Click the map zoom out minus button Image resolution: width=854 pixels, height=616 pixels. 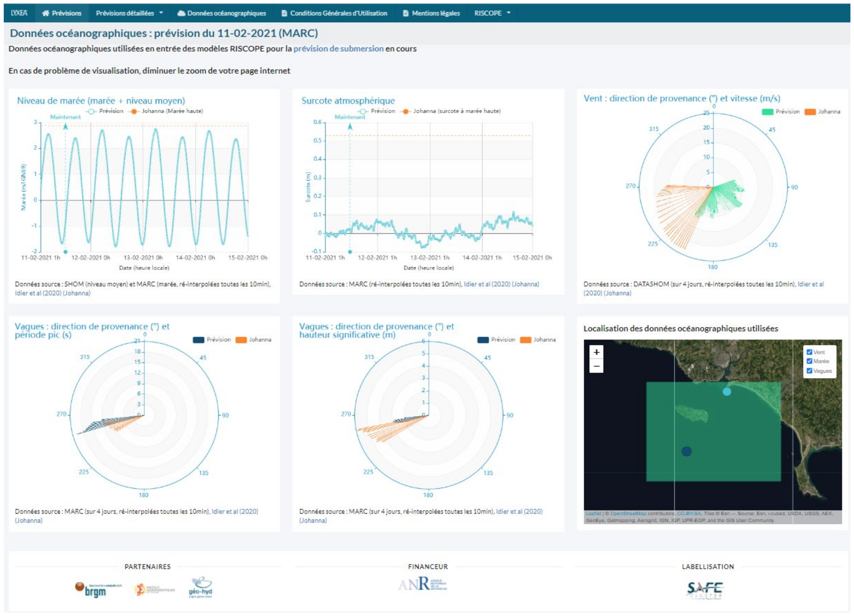pyautogui.click(x=596, y=366)
